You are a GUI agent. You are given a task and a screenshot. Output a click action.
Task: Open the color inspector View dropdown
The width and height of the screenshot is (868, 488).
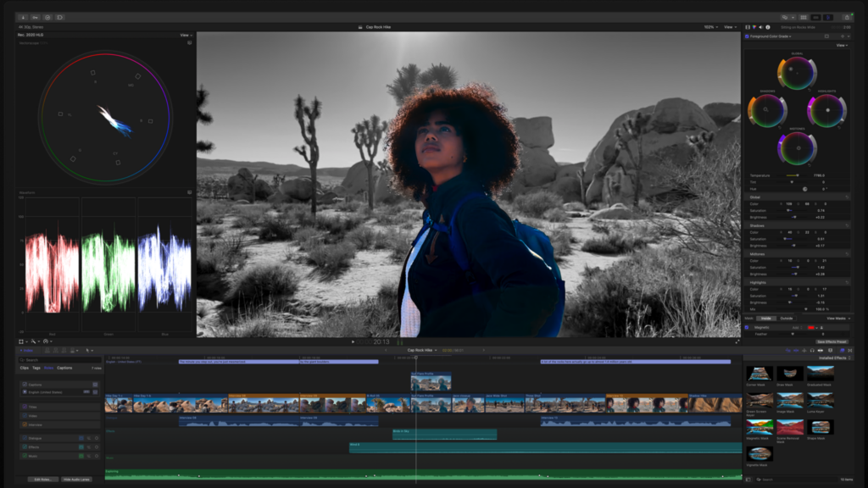[x=842, y=46]
